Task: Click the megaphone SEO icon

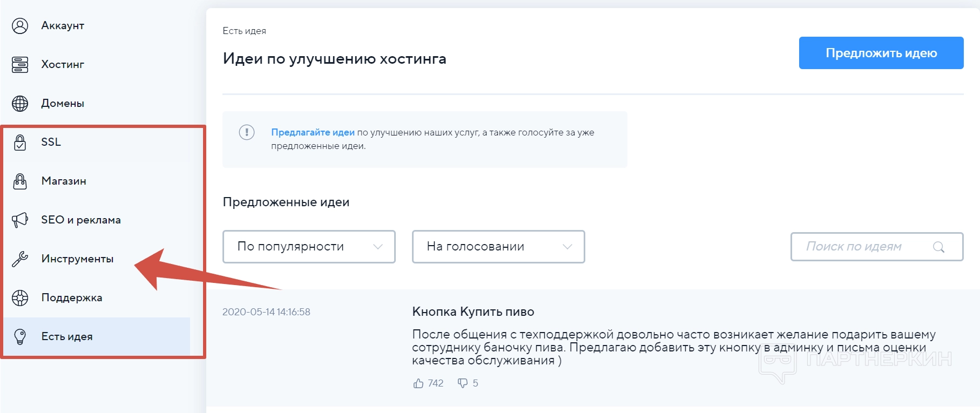Action: pos(20,220)
